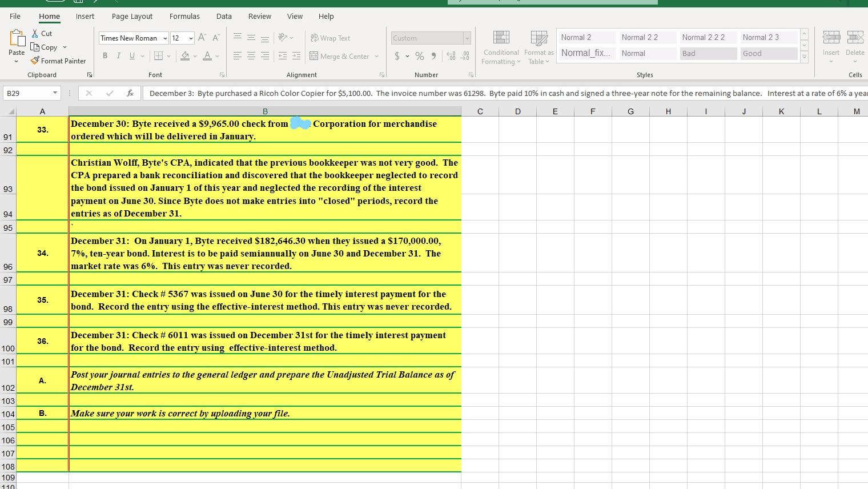Open the Wrap Text tool
Viewport: 868px width, 489px height.
(x=331, y=38)
